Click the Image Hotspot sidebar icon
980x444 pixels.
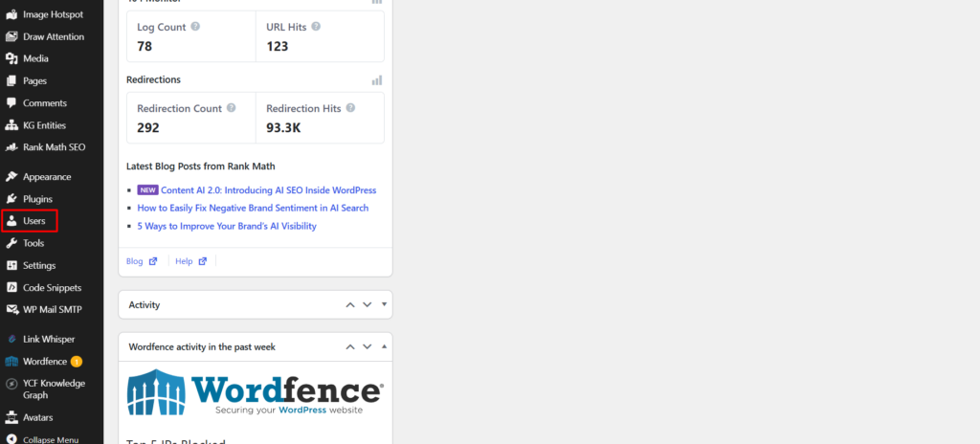[11, 14]
